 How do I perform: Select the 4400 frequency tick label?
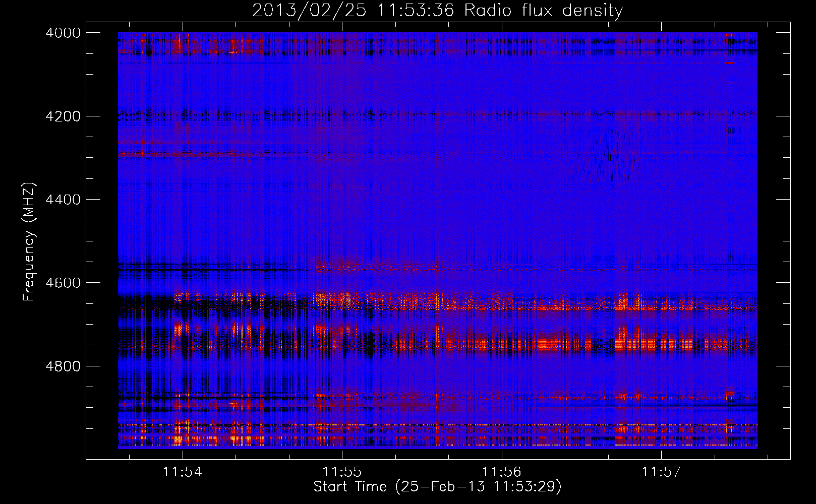[x=63, y=200]
